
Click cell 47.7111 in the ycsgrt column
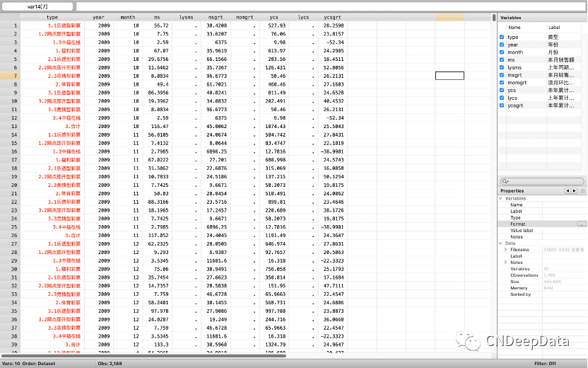point(333,286)
